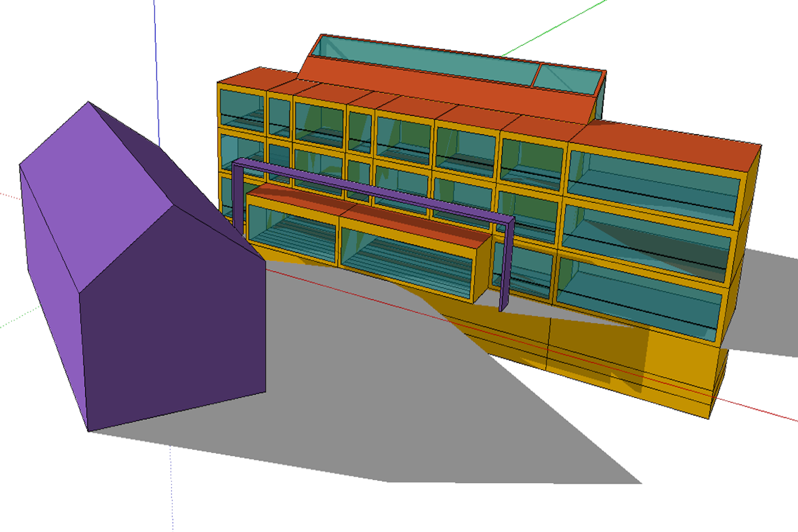Click the purple frame's left vertical post
The height and width of the screenshot is (532, 798).
[x=238, y=195]
